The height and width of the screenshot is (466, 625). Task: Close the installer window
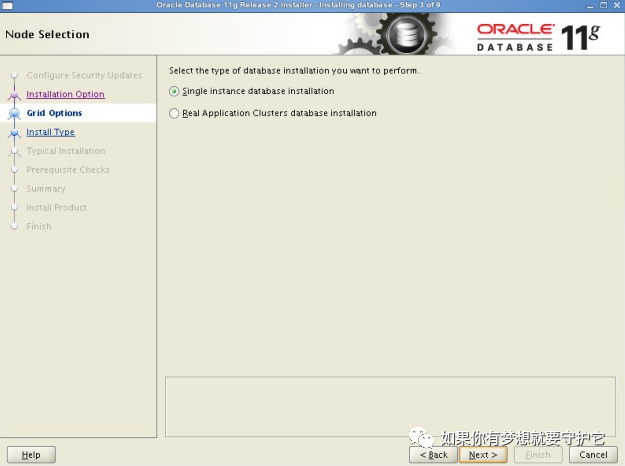tap(616, 5)
